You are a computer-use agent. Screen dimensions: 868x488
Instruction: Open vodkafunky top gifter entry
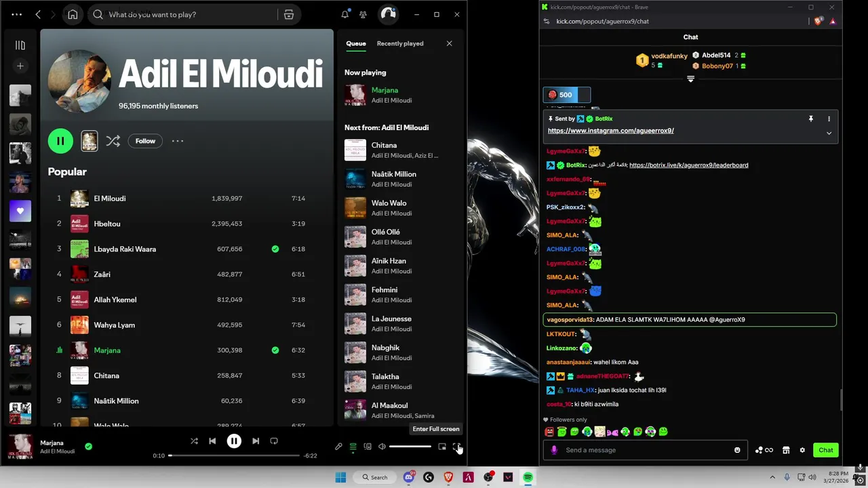[x=662, y=60]
